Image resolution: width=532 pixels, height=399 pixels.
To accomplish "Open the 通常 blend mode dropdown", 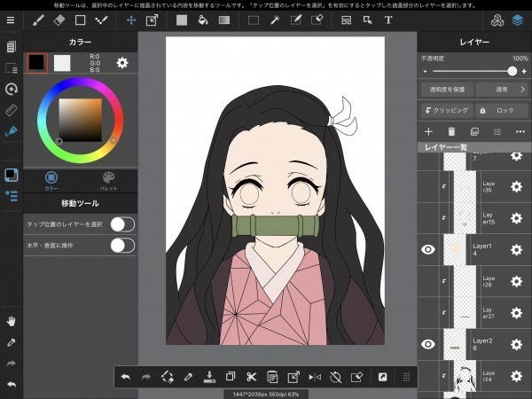I will 502,90.
